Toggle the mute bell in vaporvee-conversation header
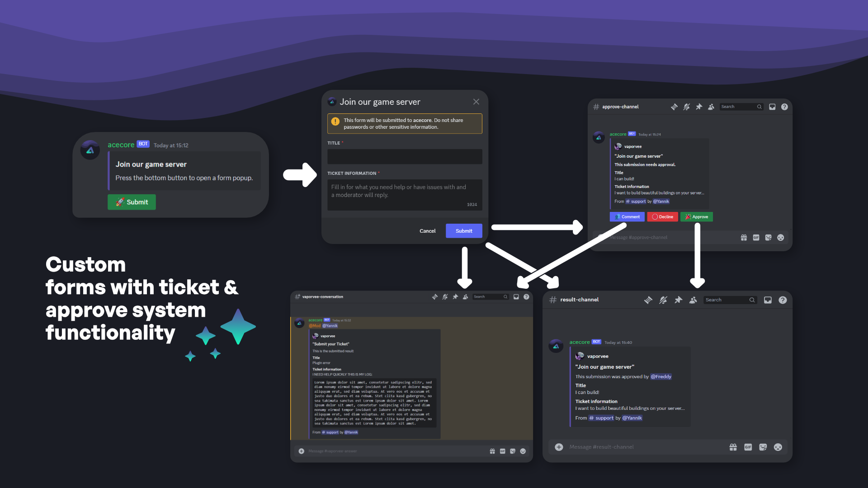This screenshot has height=488, width=868. [x=445, y=297]
